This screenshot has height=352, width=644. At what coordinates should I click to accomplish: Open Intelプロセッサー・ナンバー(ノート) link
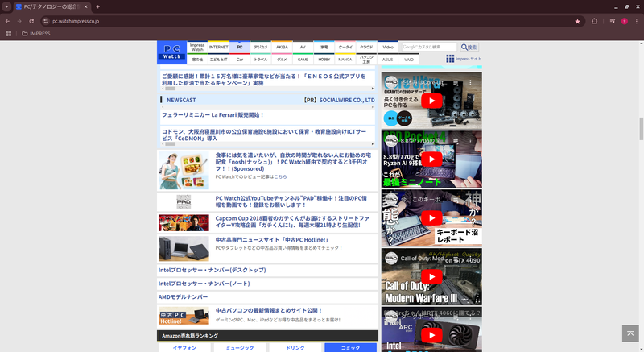(204, 284)
